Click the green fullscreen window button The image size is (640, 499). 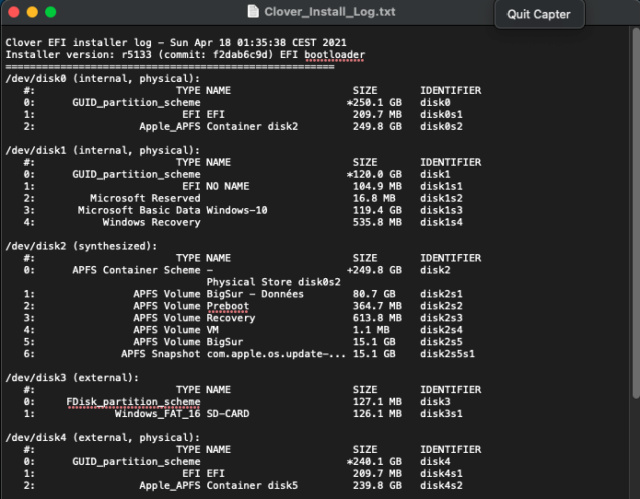point(51,12)
